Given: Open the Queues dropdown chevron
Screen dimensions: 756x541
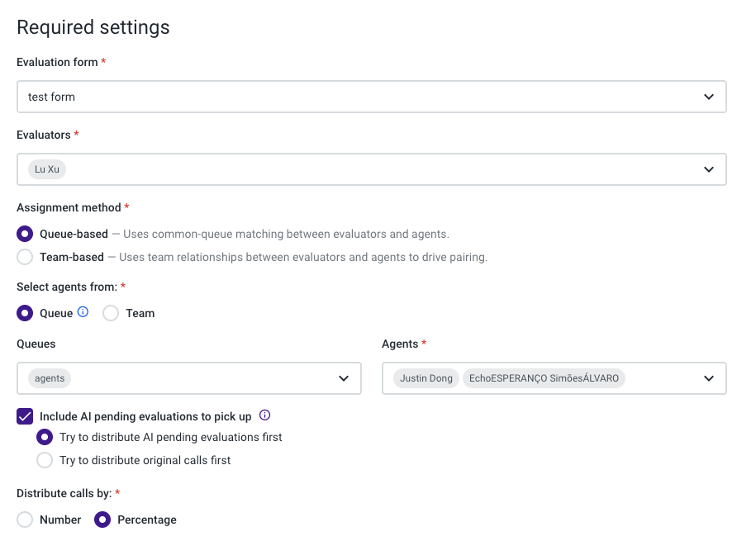Looking at the screenshot, I should pos(343,378).
